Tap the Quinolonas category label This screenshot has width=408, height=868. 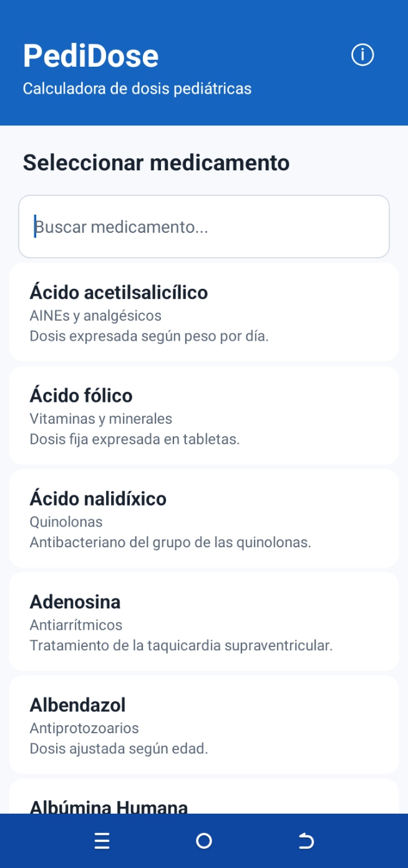(66, 522)
